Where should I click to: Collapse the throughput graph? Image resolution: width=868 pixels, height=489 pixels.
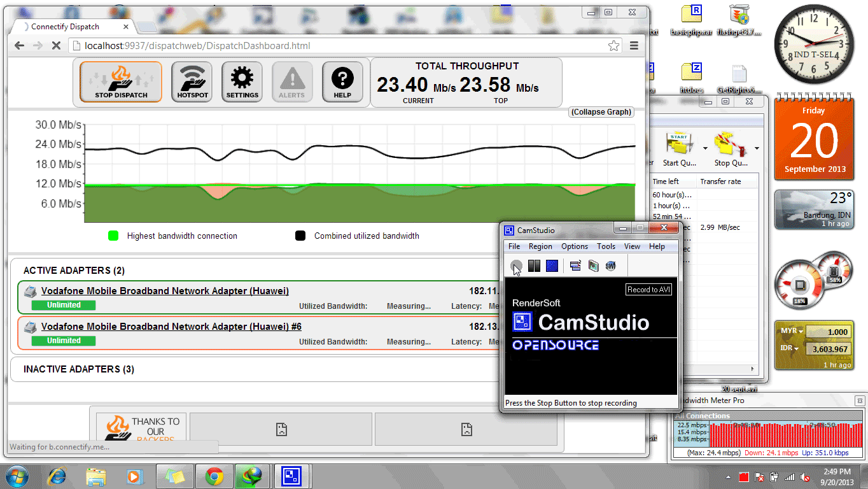click(600, 112)
